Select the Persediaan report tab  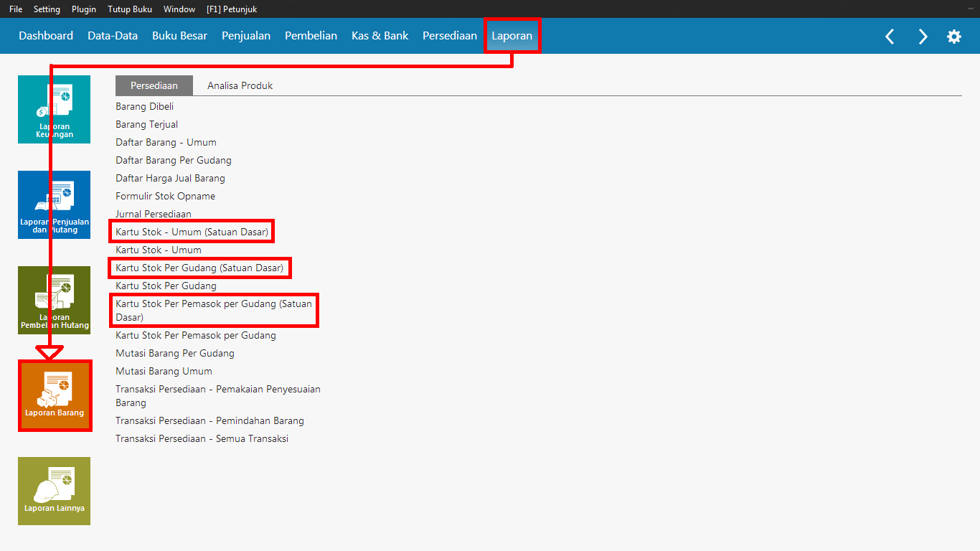154,85
